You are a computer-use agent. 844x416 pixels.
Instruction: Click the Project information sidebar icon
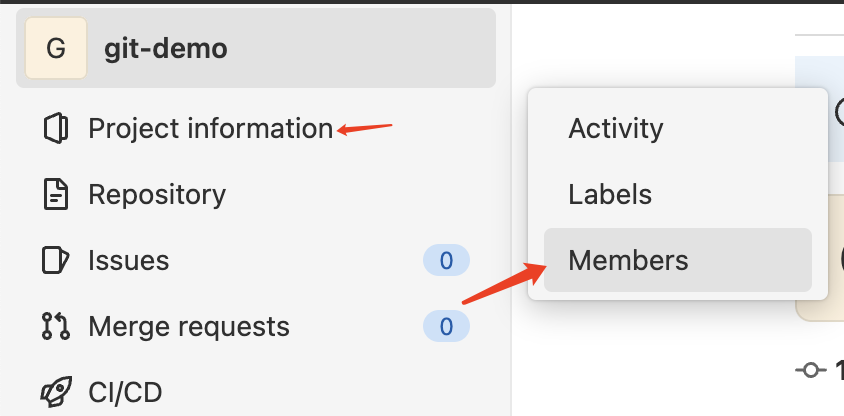coord(55,129)
